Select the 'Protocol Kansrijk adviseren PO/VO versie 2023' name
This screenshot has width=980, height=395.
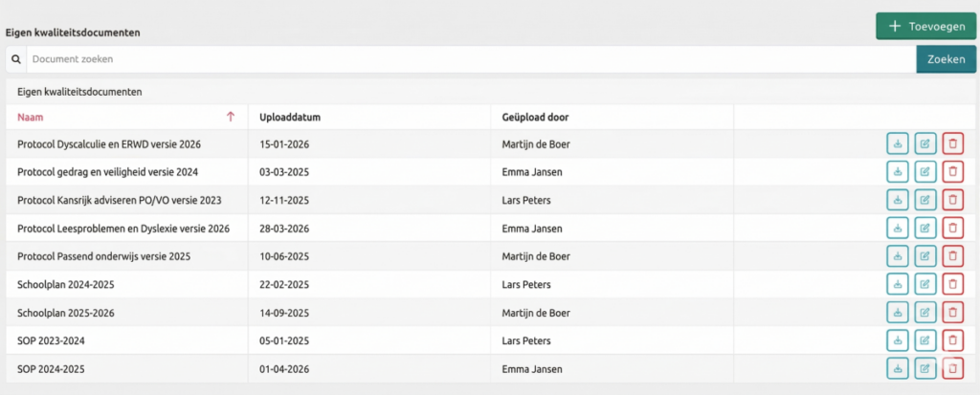120,200
